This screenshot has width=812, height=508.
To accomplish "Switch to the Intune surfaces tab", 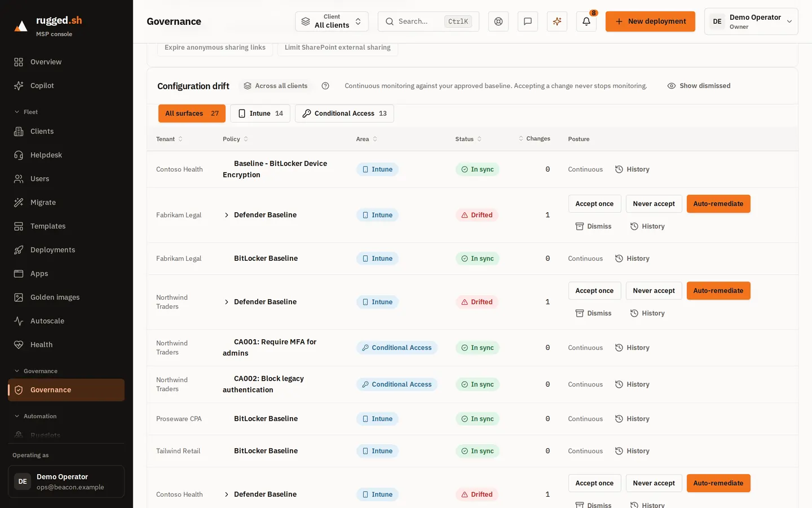I will point(260,113).
